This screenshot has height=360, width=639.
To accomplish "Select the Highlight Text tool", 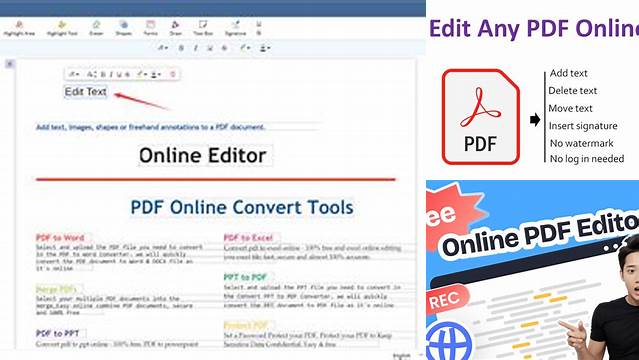I will tap(62, 29).
